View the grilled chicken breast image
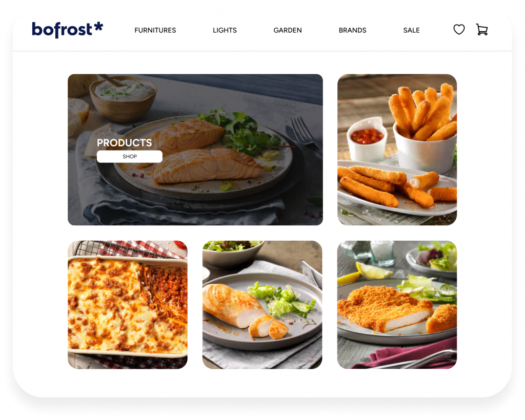The image size is (525, 420). (x=262, y=305)
